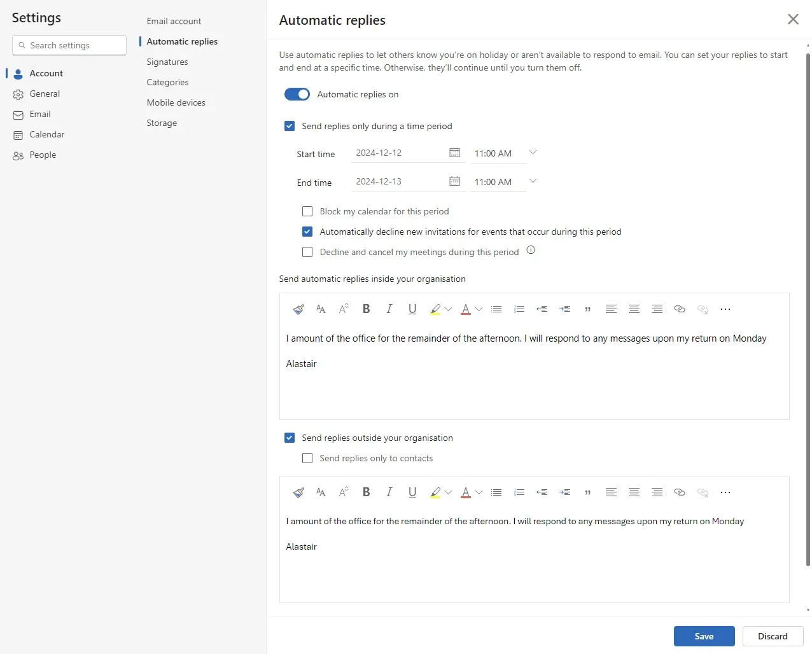The width and height of the screenshot is (812, 654).
Task: Discard the automatic reply changes
Action: pyautogui.click(x=773, y=636)
